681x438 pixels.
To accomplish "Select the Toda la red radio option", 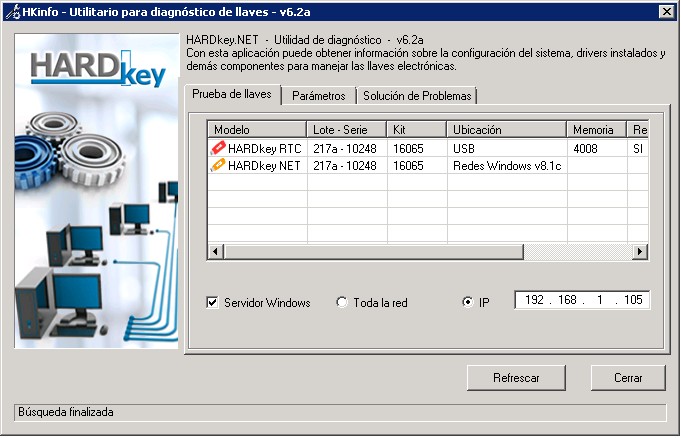I will click(x=342, y=302).
